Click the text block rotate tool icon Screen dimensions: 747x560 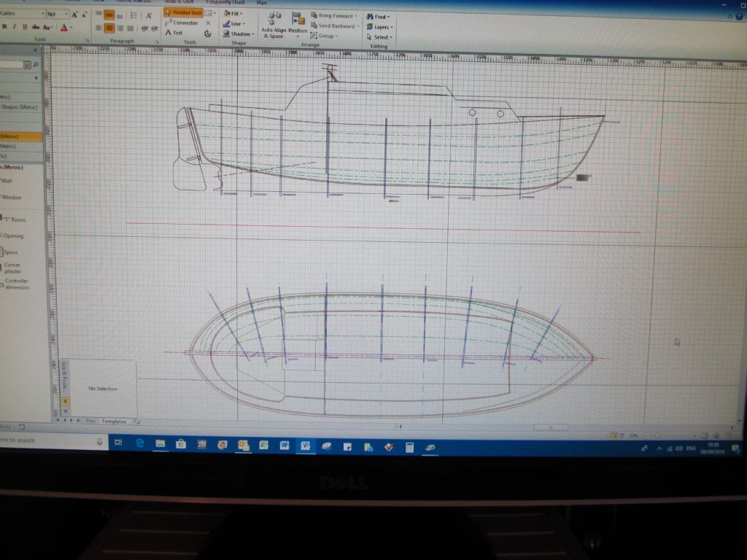pyautogui.click(x=208, y=34)
